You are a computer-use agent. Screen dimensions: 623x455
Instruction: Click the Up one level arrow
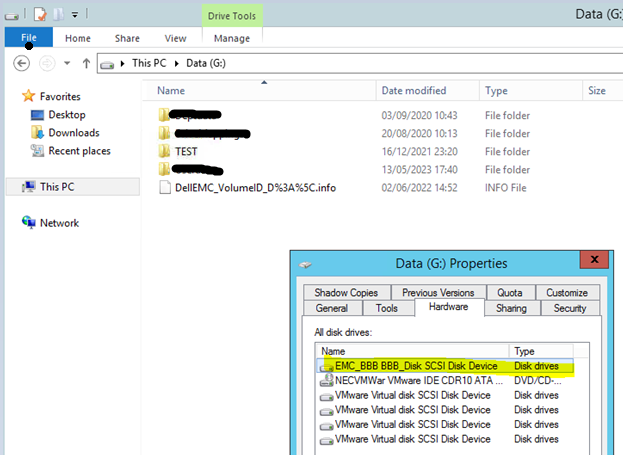coord(87,63)
